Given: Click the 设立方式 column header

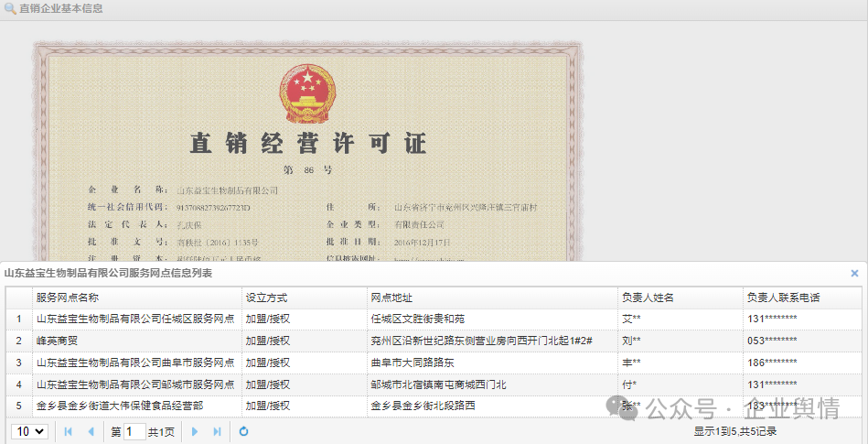Looking at the screenshot, I should click(304, 298).
